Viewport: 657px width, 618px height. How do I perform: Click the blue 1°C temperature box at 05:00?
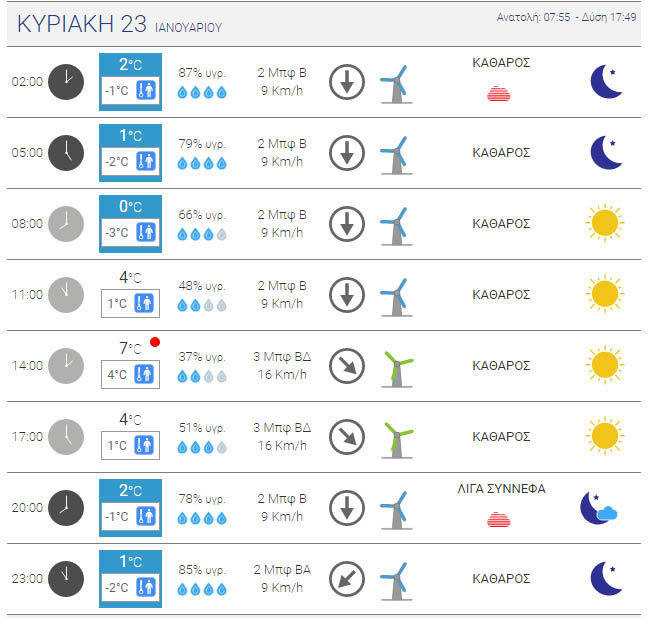tap(131, 136)
